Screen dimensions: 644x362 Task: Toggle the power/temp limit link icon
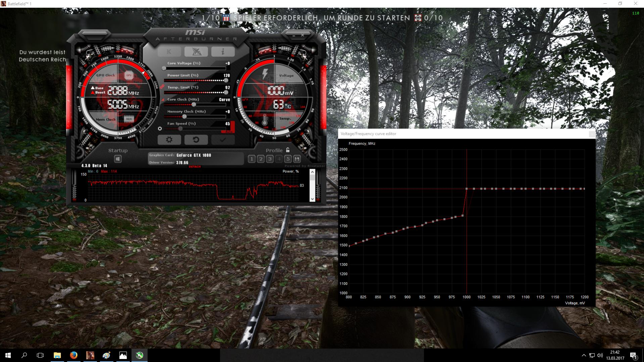162,87
